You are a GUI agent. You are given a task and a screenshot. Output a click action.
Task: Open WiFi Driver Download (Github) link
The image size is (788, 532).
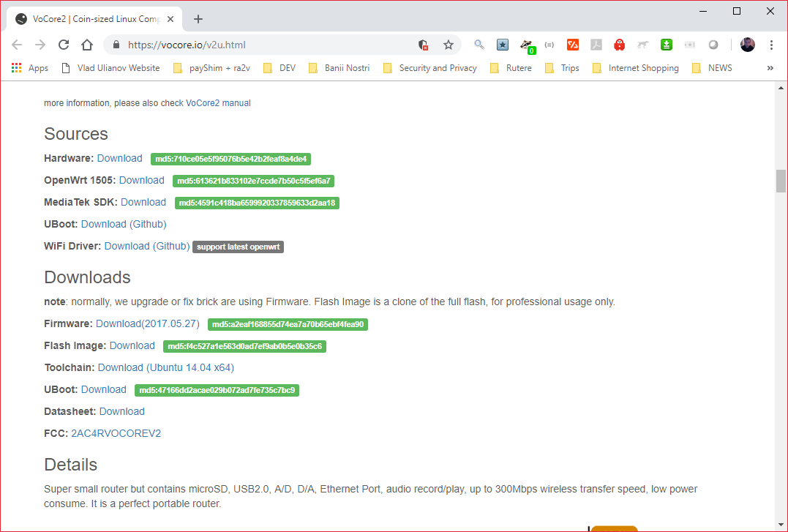(x=147, y=247)
